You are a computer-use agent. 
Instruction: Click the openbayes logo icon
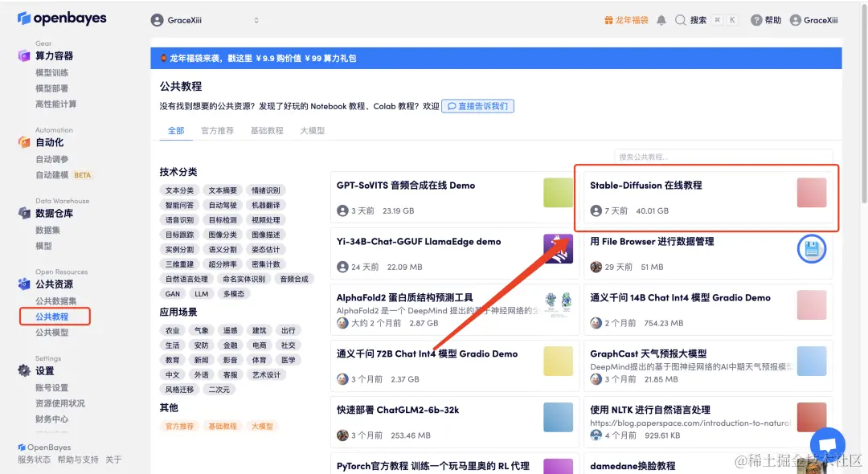[24, 18]
